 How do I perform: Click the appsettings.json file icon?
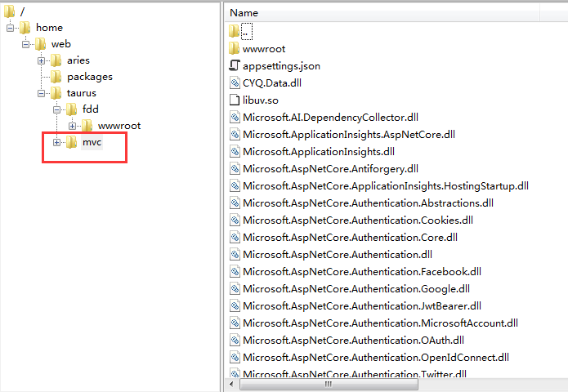coord(235,65)
